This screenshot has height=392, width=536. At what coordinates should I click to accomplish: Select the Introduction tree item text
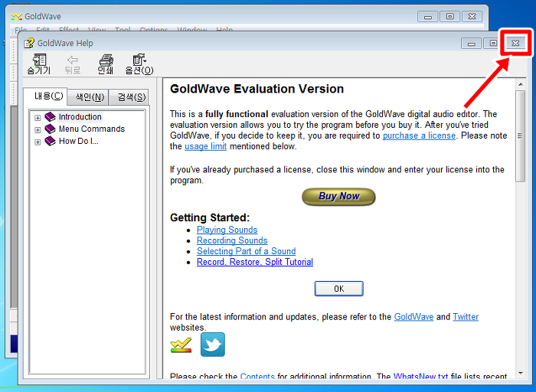80,117
